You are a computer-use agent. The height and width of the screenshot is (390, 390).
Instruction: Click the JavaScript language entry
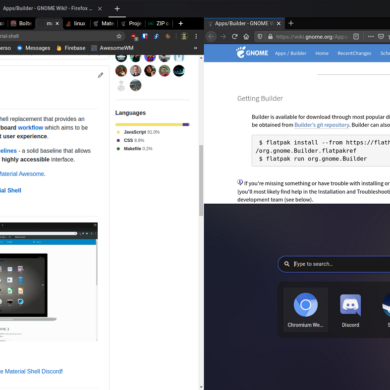click(138, 132)
